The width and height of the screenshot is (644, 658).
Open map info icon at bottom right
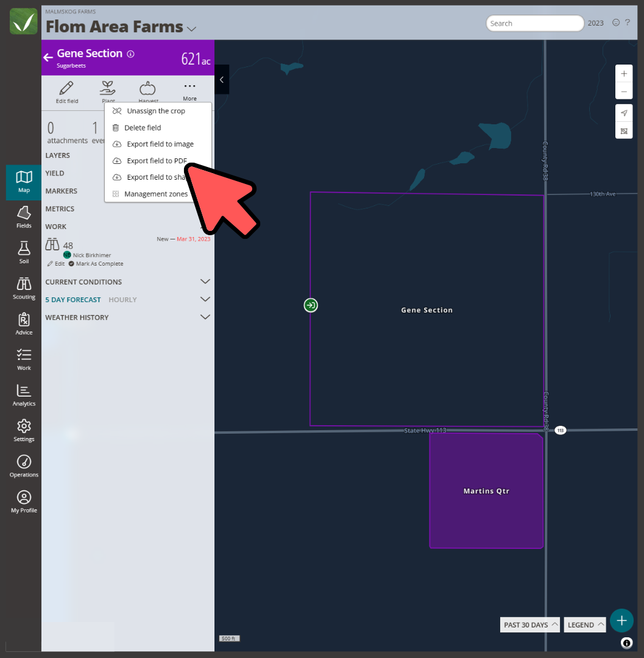click(627, 643)
